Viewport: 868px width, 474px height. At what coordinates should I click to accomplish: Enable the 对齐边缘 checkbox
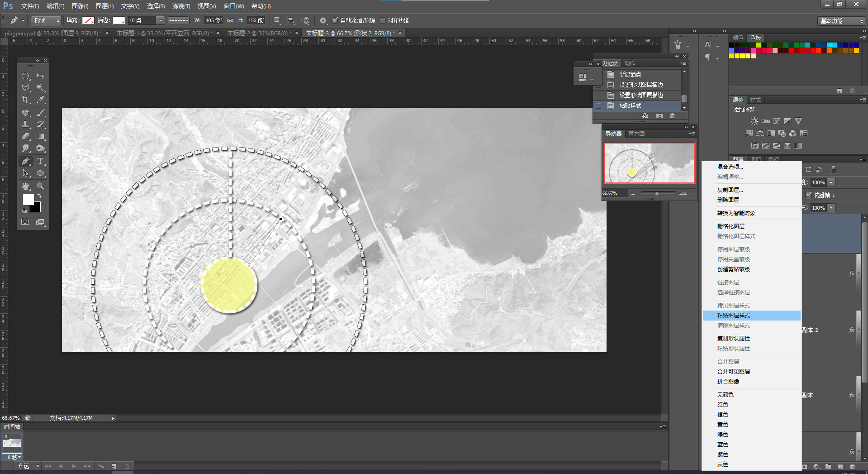(382, 20)
